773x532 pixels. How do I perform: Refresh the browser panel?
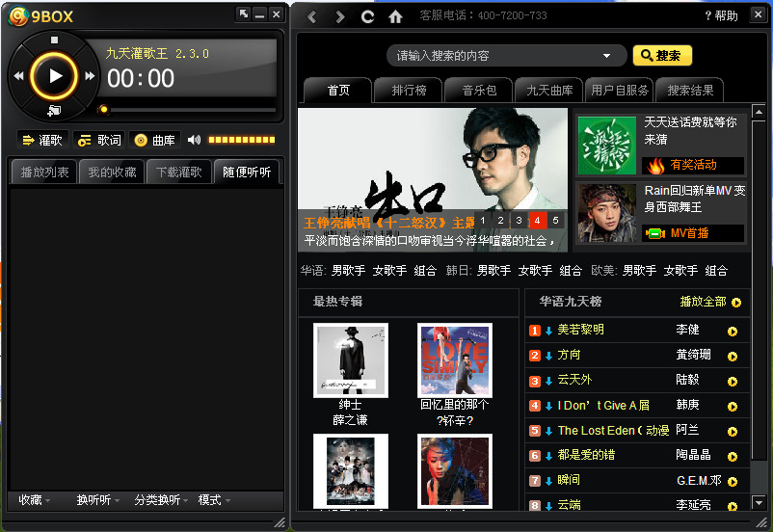[367, 16]
